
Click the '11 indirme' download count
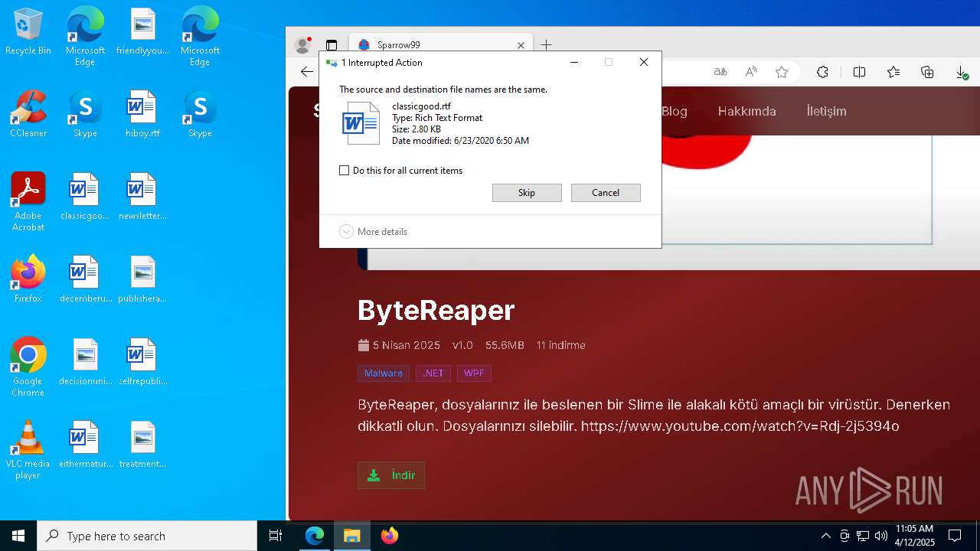coord(561,345)
